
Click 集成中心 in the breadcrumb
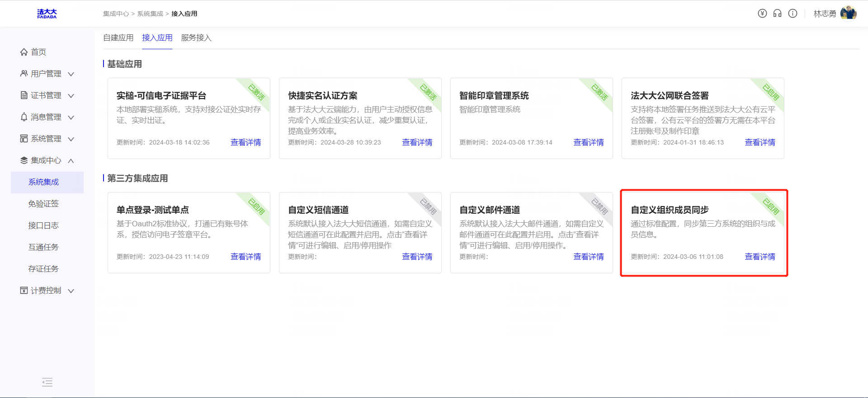116,14
